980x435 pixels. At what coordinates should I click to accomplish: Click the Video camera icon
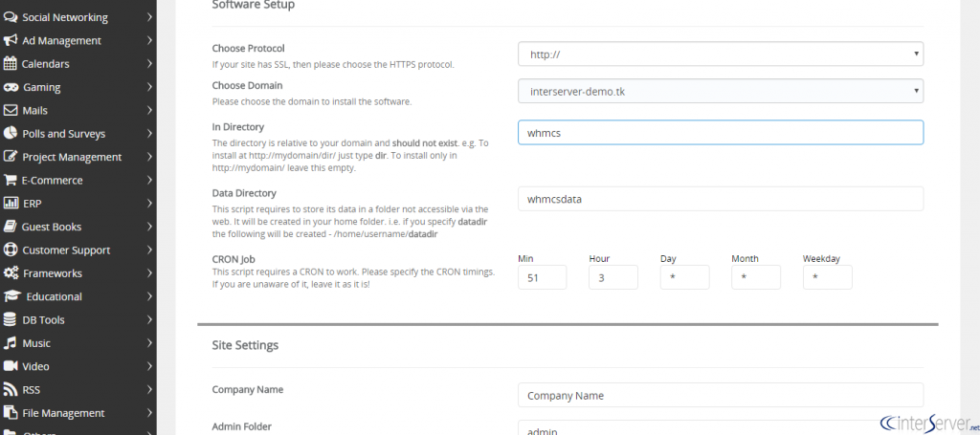click(x=11, y=366)
